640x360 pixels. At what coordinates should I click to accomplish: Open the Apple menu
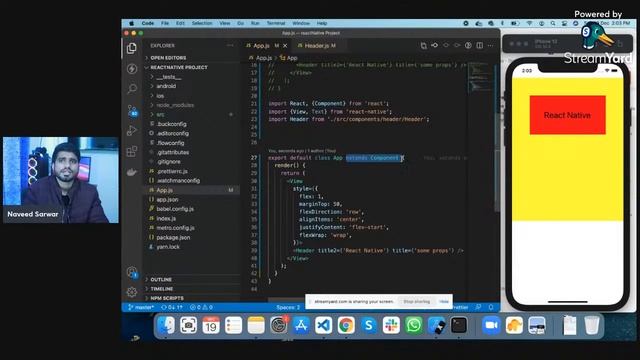pos(131,23)
